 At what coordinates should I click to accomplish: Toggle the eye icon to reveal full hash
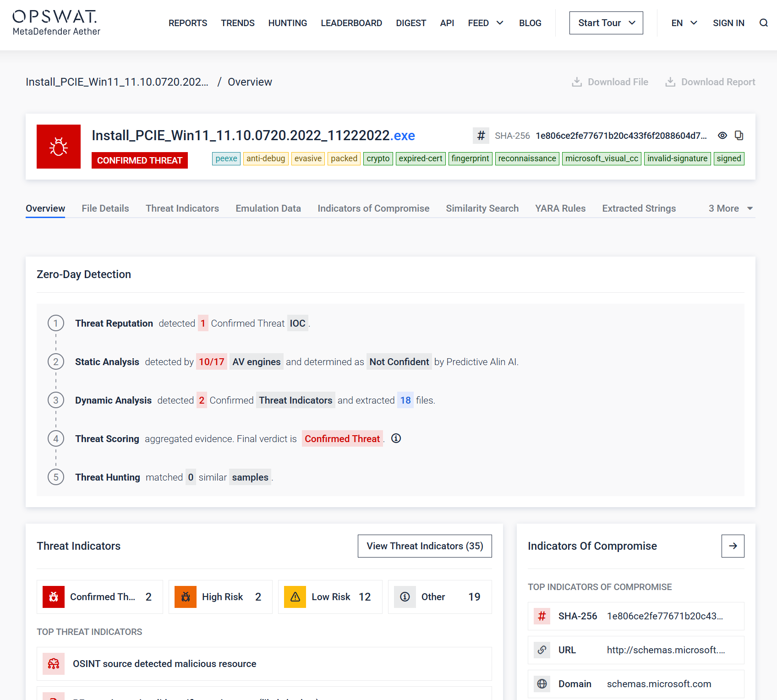722,136
